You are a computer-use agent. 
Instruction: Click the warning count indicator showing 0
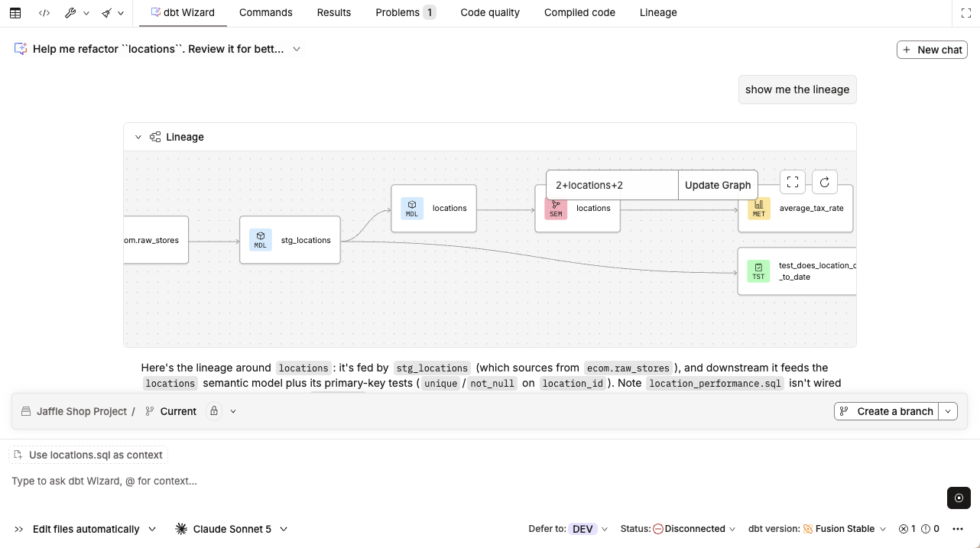click(930, 529)
